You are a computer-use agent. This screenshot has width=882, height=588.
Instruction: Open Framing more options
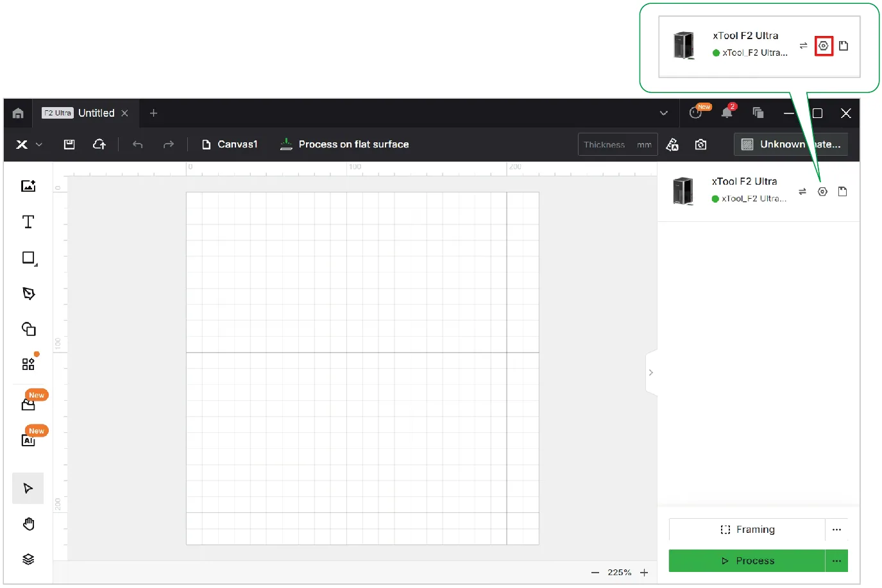(836, 530)
